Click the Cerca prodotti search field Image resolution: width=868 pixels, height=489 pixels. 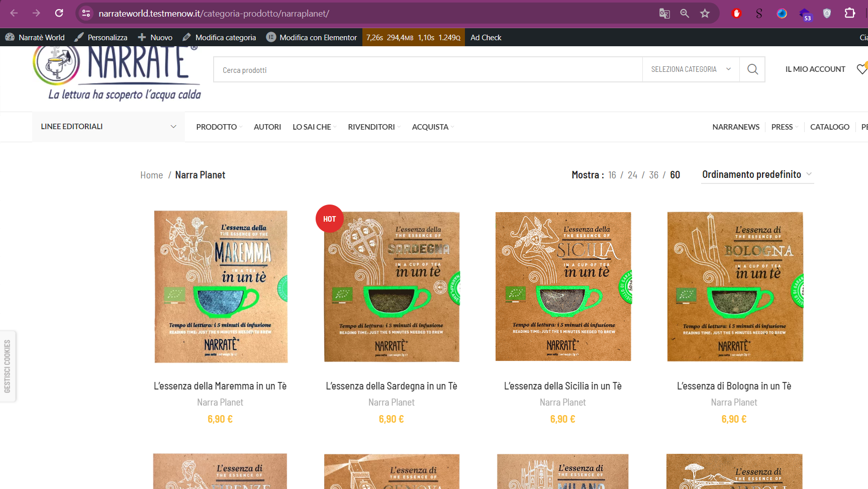click(428, 69)
